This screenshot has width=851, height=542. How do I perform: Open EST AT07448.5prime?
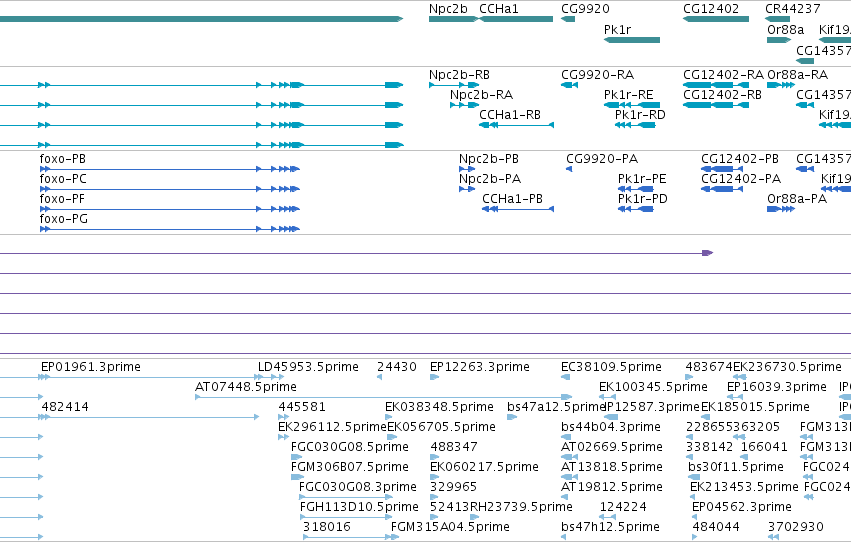point(246,387)
